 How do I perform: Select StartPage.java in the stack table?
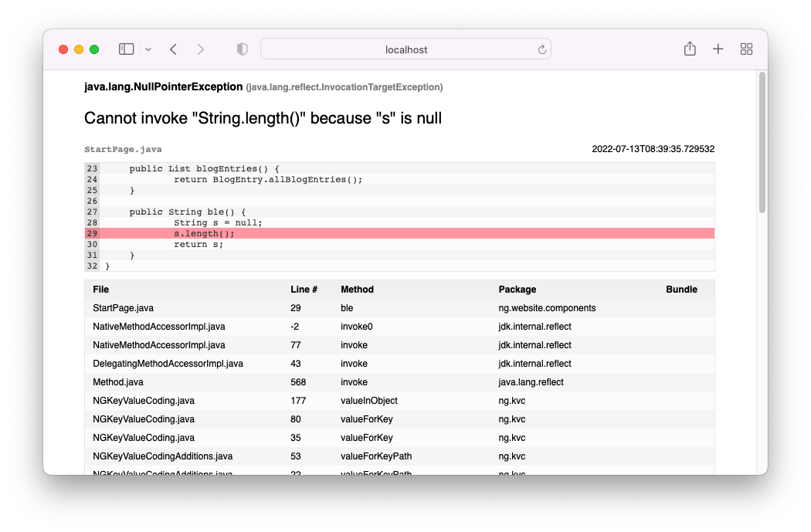pos(123,308)
